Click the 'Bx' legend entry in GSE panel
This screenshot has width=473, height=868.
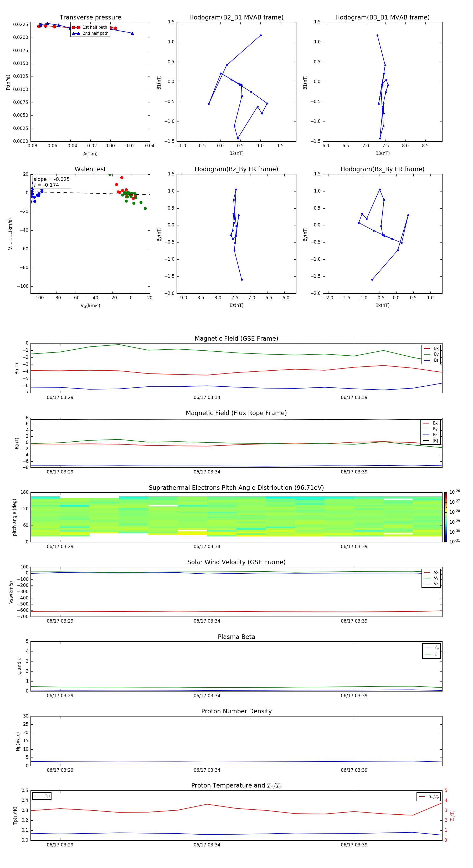[431, 349]
